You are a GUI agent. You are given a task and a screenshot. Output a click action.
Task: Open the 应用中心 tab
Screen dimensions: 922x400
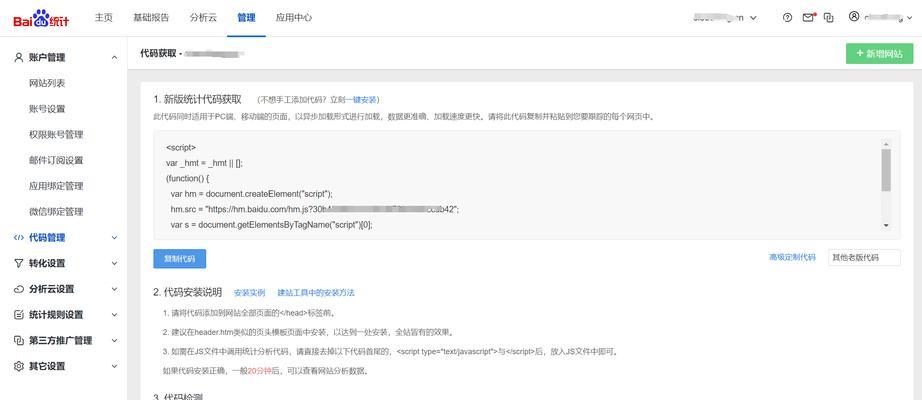pyautogui.click(x=294, y=18)
